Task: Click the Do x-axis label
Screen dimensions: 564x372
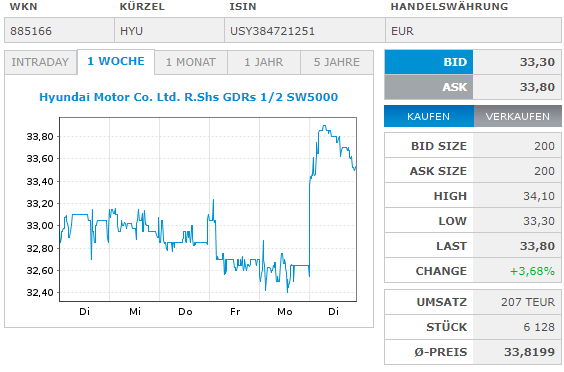Action: click(x=185, y=312)
